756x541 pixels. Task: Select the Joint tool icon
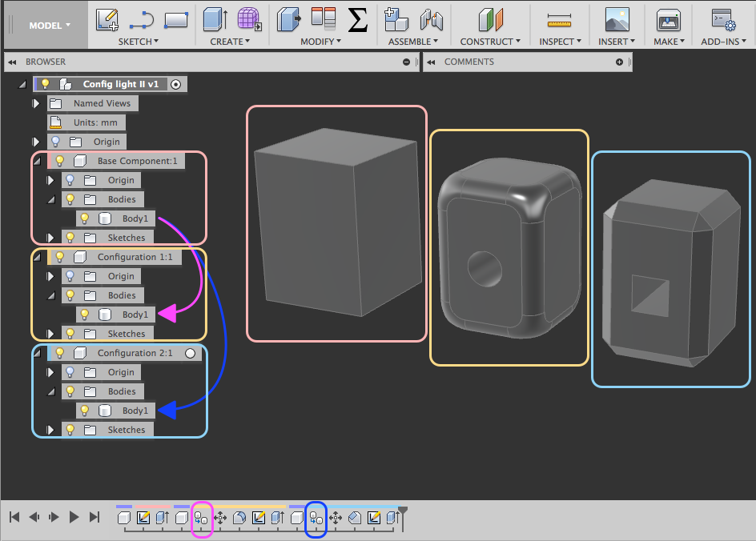pos(431,18)
